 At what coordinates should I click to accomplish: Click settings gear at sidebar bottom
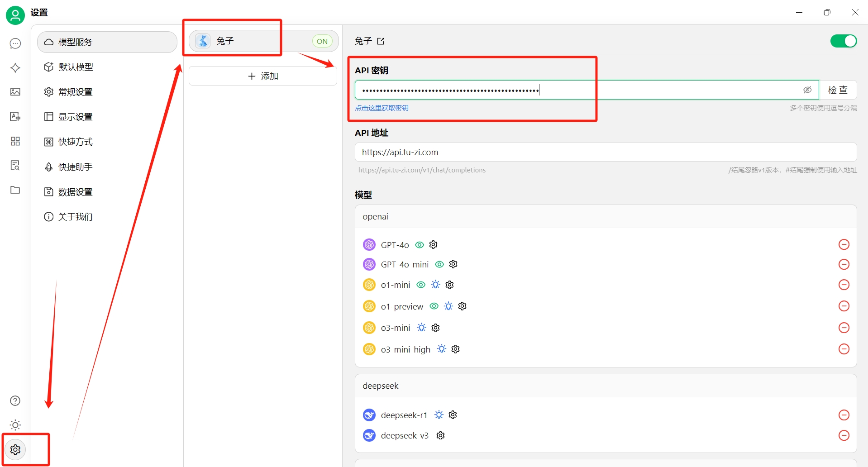pos(15,449)
